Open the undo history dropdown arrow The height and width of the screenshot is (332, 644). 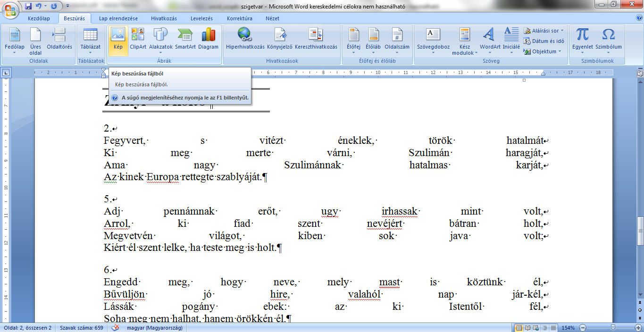pyautogui.click(x=45, y=7)
